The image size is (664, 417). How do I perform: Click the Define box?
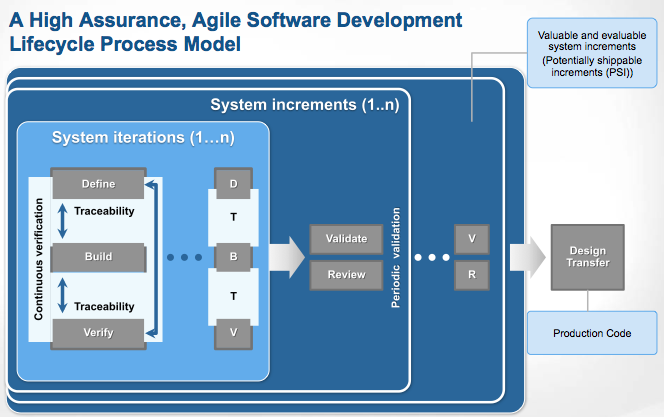tap(98, 183)
